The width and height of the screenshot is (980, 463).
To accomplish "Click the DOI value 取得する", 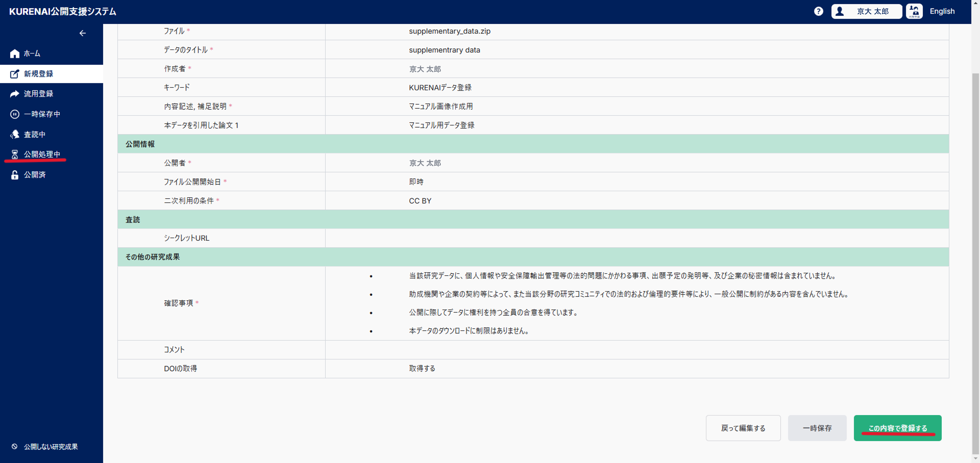I will click(422, 369).
